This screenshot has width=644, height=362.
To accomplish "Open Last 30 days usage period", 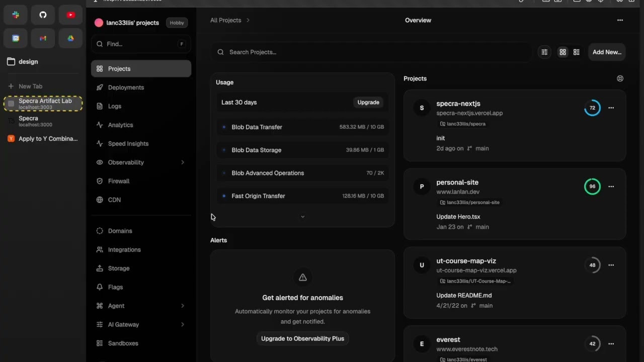I will [239, 103].
